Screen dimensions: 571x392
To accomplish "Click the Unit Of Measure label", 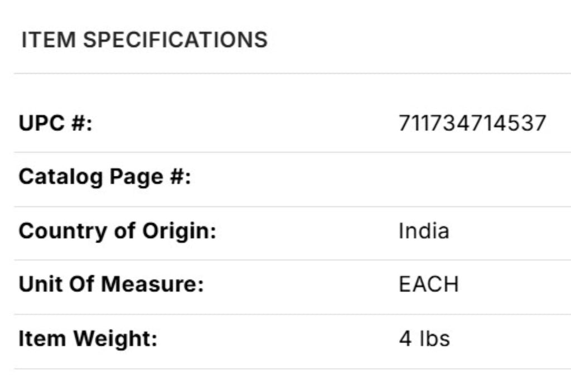I will 112,284.
